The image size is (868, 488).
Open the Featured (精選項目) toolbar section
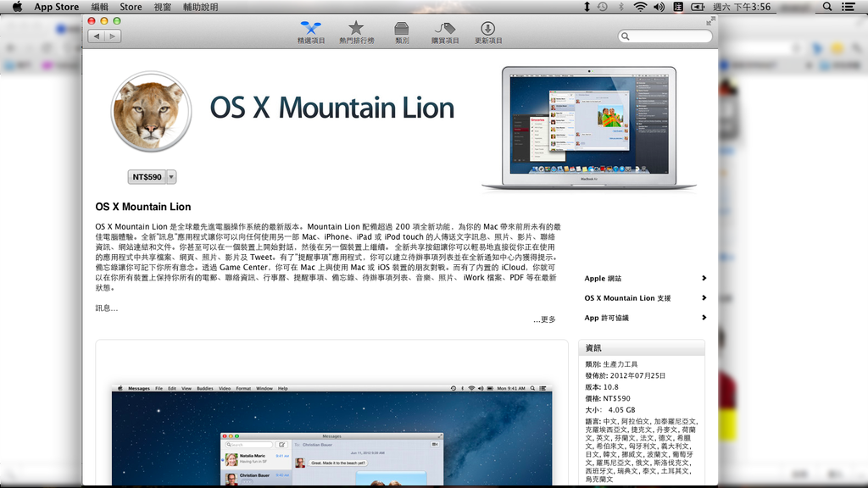click(310, 33)
